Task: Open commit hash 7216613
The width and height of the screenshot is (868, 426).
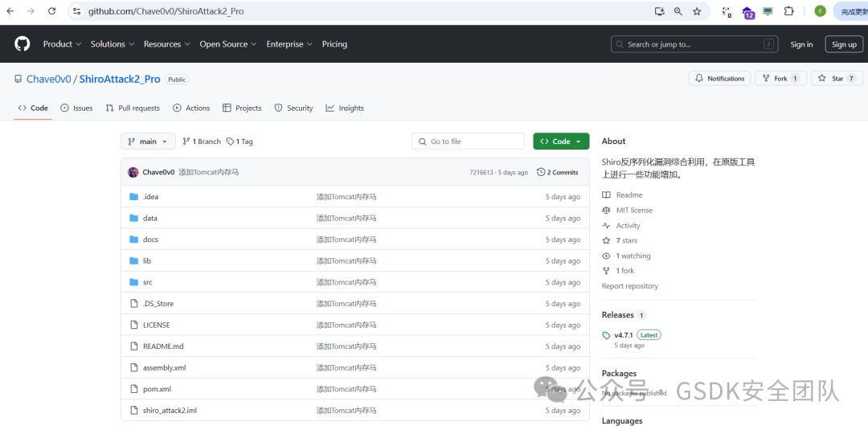Action: click(x=481, y=172)
